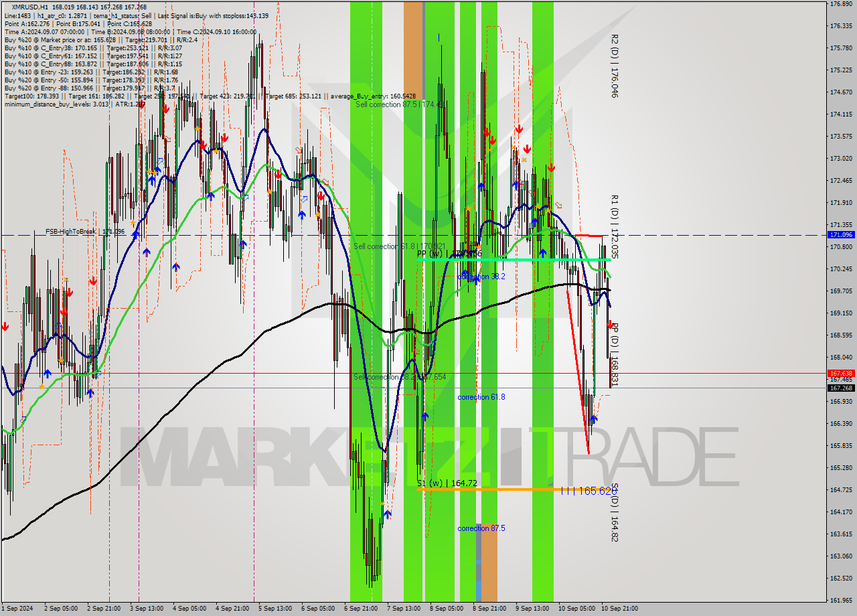Screen dimensions: 857x616
Task: Select the 'Buy %10 @ C_Entry61: 167.152' line
Action: [x=93, y=56]
